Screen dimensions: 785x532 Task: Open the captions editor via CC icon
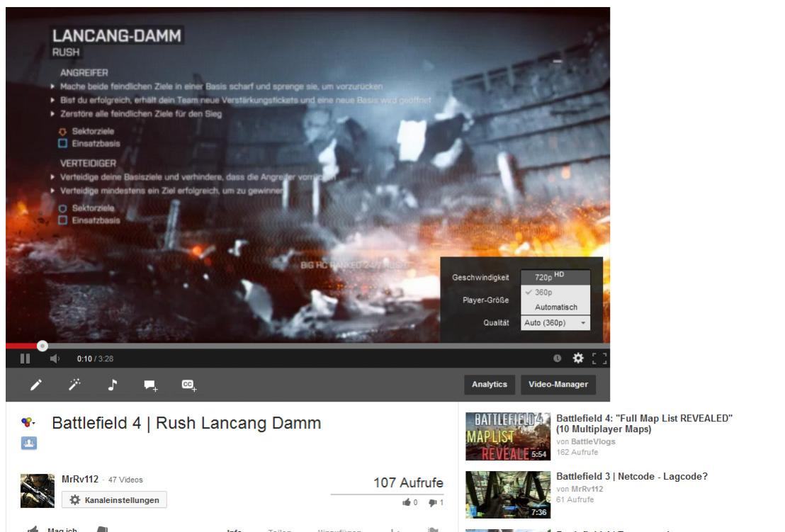pos(188,385)
